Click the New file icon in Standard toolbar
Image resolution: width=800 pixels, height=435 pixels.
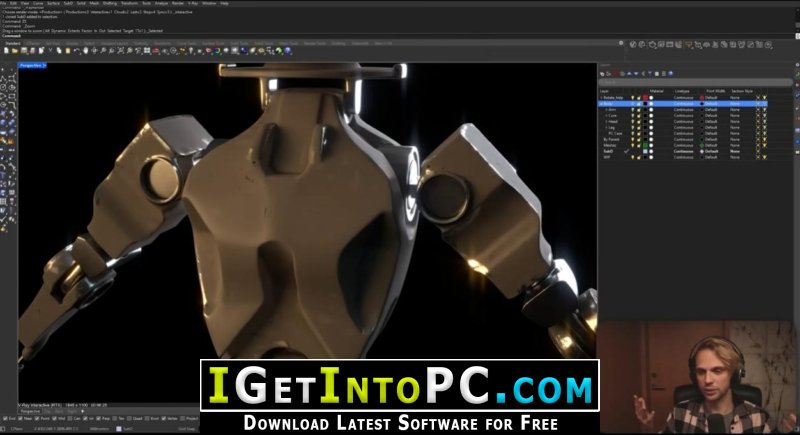pyautogui.click(x=6, y=50)
